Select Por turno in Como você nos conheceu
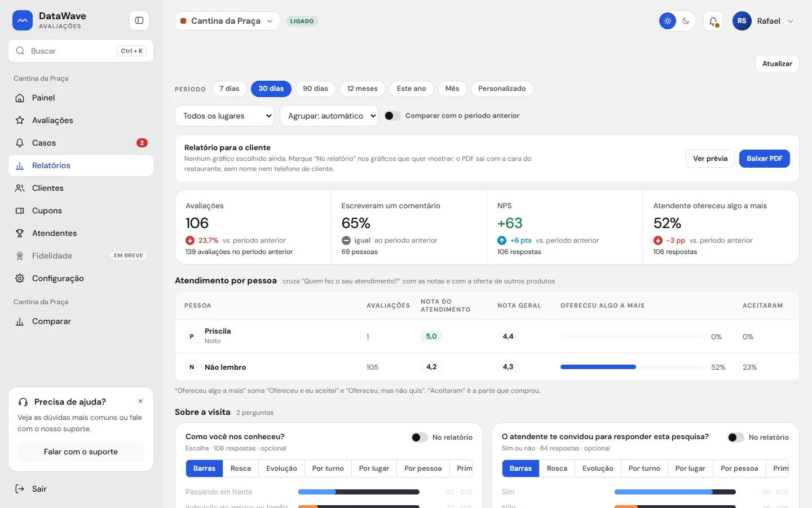This screenshot has width=812, height=508. tap(328, 468)
